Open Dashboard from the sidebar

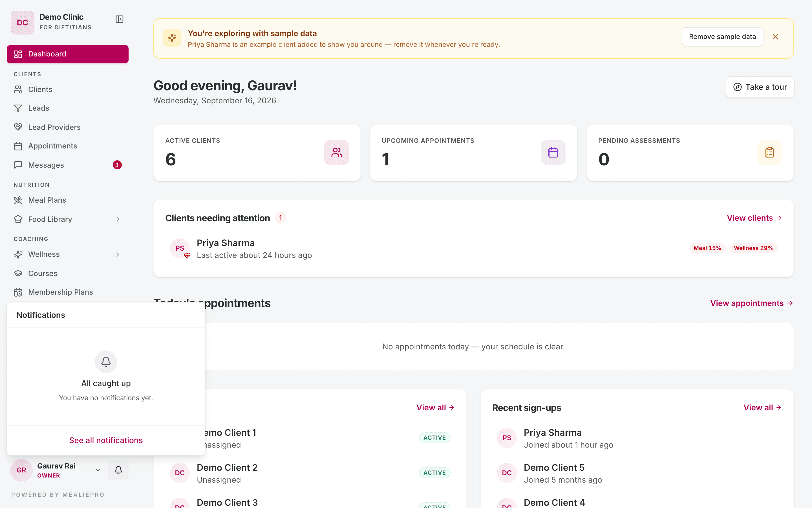[67, 54]
